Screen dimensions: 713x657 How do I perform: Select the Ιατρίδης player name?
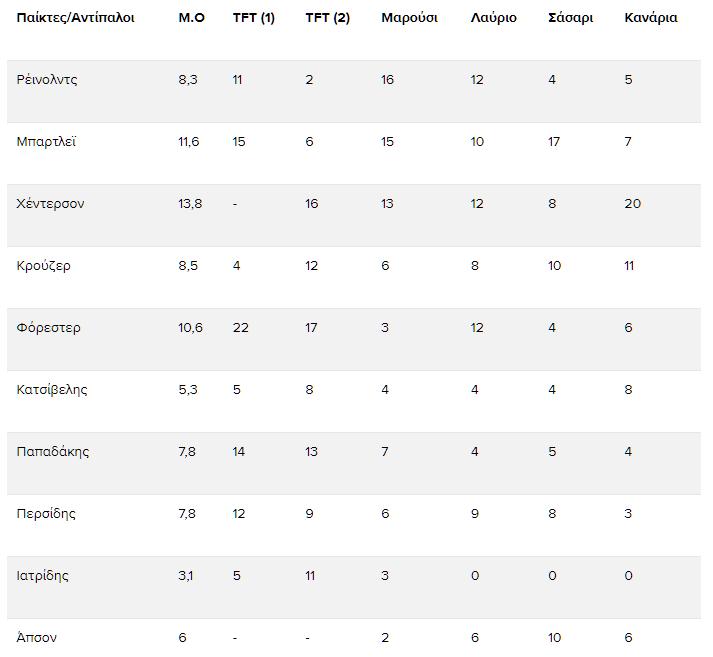[x=42, y=576]
